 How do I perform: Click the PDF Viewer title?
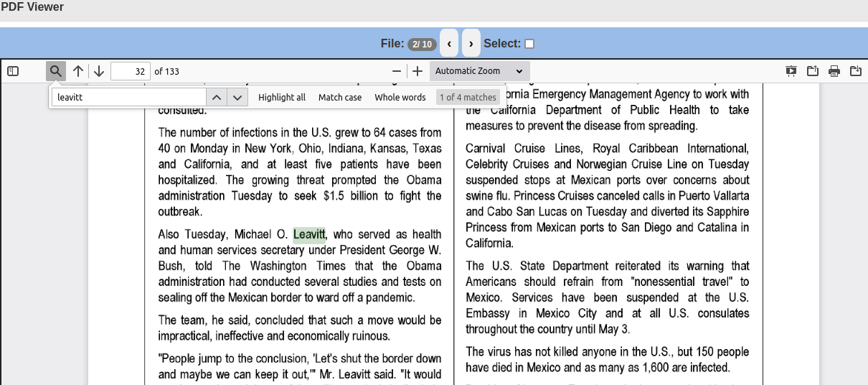(x=32, y=7)
